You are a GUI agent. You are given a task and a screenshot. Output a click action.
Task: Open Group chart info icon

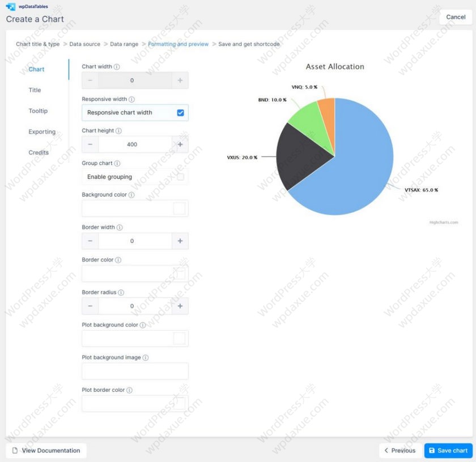[117, 163]
